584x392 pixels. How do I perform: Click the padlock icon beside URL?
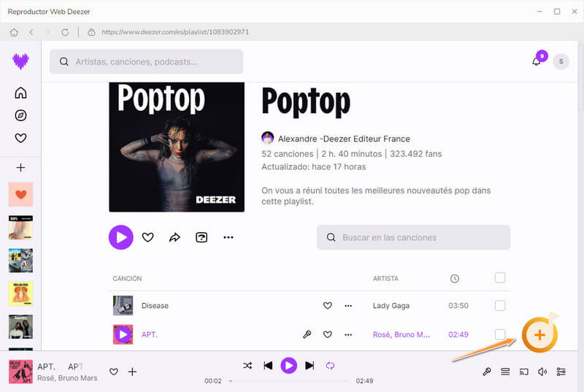click(91, 32)
